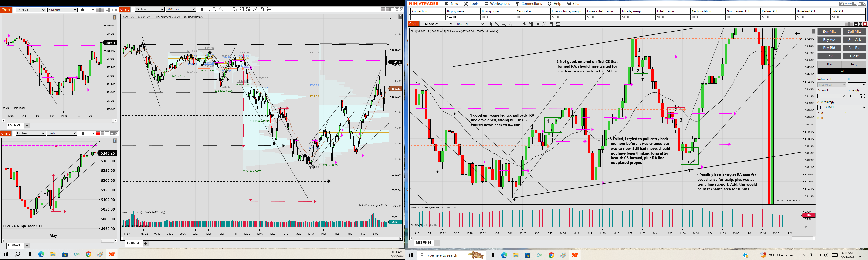Open drawing tools pencil in ES 2000 Tick chart
This screenshot has width=868, height=260.
tap(208, 9)
